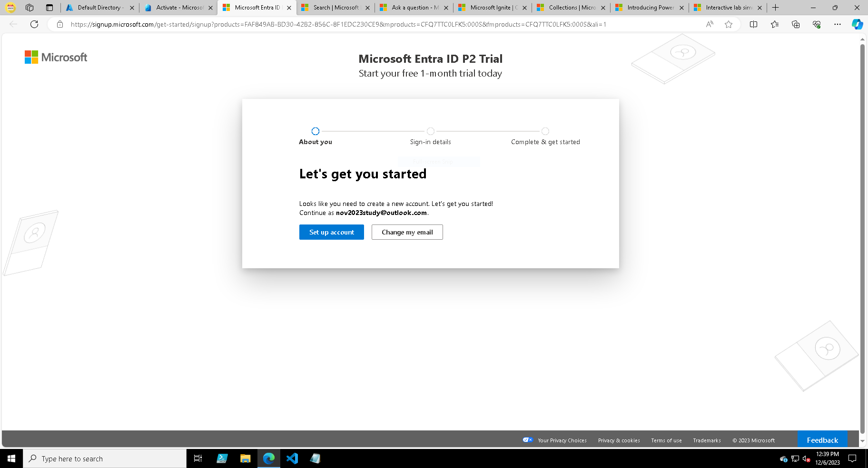Open the taskbar clock and date
The width and height of the screenshot is (868, 468).
point(828,458)
